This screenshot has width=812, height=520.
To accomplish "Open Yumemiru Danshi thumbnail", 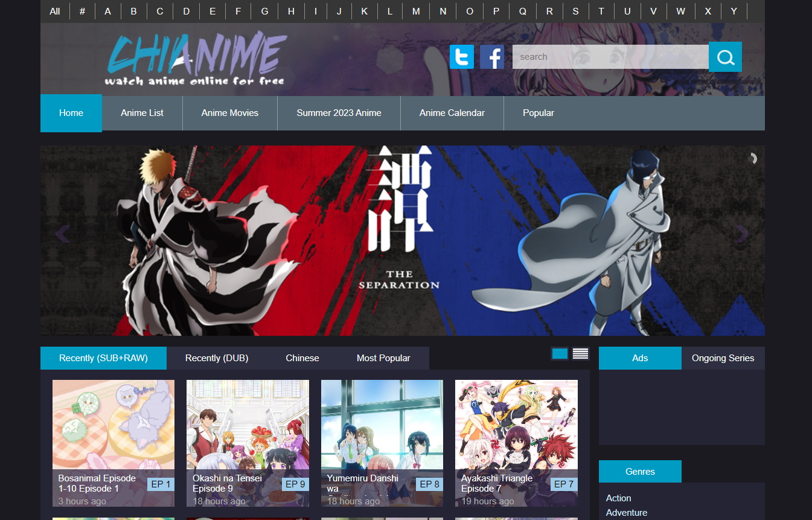I will coord(382,443).
